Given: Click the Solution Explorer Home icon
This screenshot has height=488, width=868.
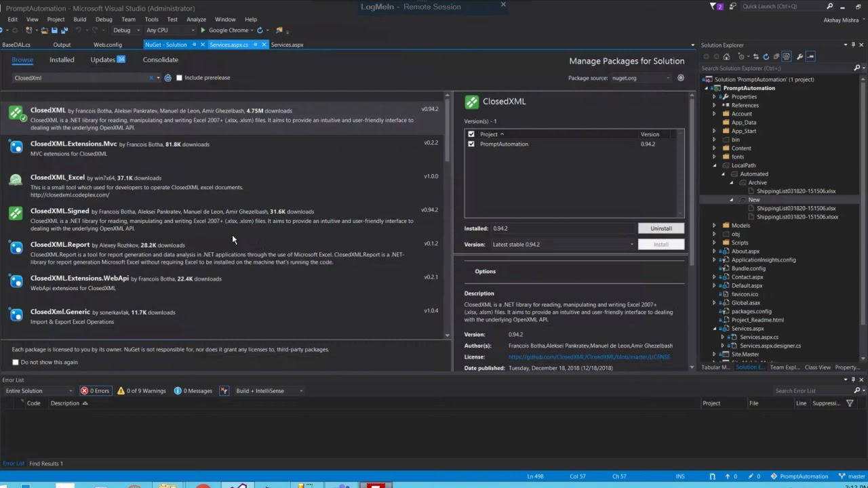Looking at the screenshot, I should 726,57.
